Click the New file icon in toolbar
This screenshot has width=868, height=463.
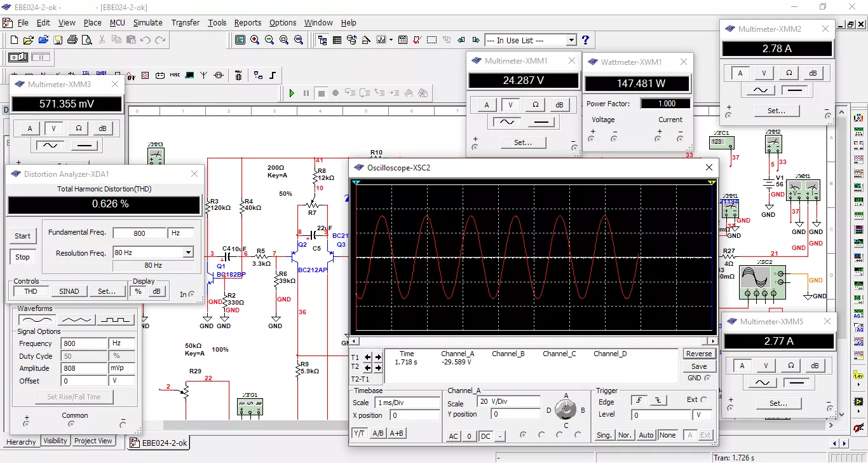pyautogui.click(x=14, y=40)
